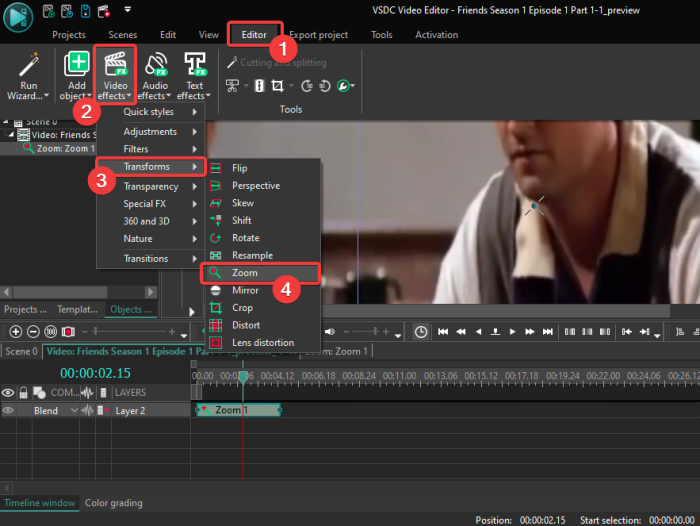The height and width of the screenshot is (526, 700).
Task: Open the Blend mode dropdown for Layer 2
Action: pos(74,410)
